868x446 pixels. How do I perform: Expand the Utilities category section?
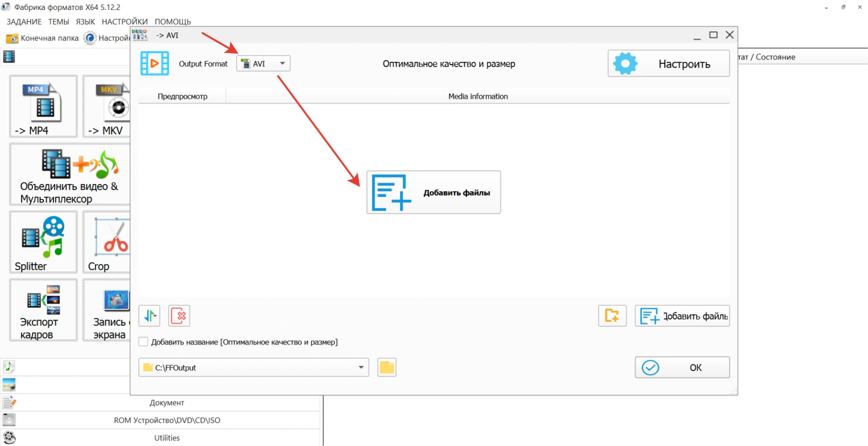coord(167,438)
